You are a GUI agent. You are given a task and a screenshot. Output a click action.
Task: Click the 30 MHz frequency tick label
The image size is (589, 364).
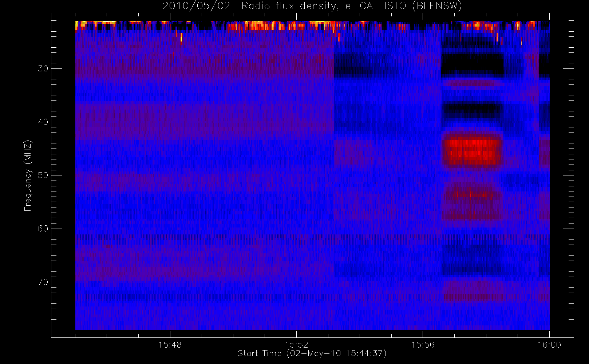click(x=43, y=68)
